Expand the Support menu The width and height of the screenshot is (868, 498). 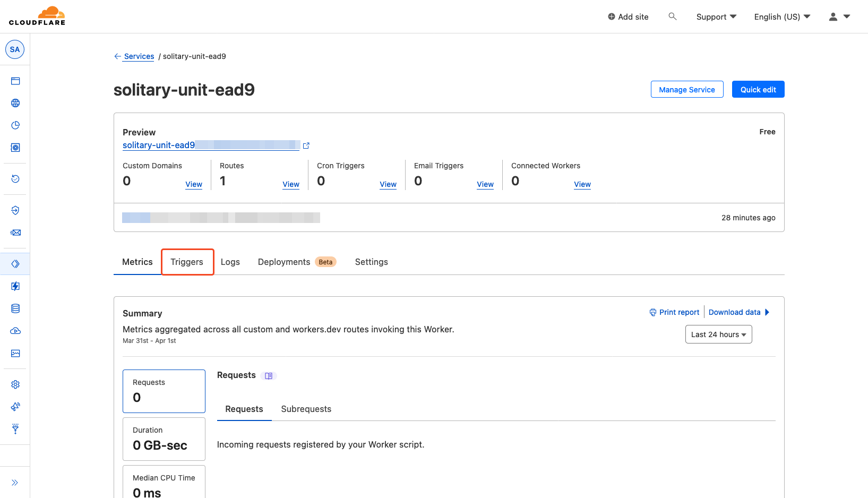tap(716, 16)
